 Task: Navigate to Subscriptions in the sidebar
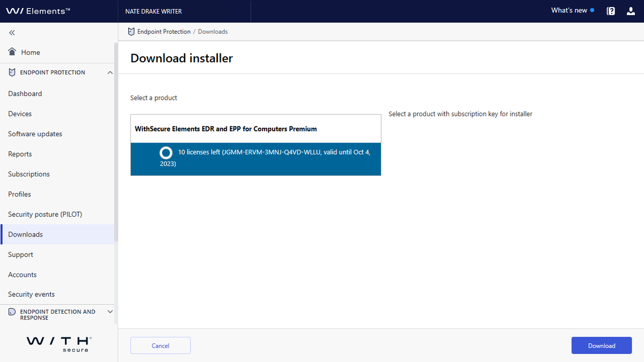point(28,174)
